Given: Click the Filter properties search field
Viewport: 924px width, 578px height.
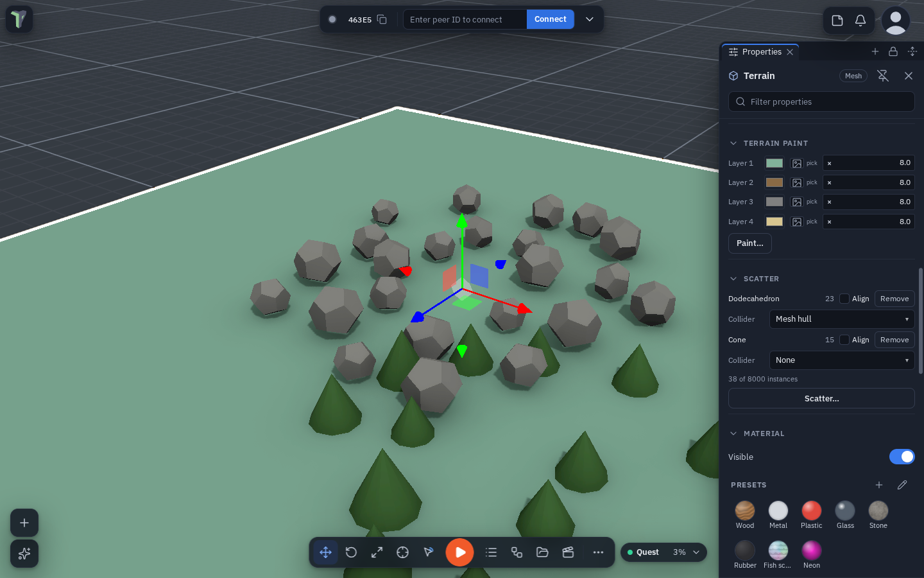Looking at the screenshot, I should [821, 101].
